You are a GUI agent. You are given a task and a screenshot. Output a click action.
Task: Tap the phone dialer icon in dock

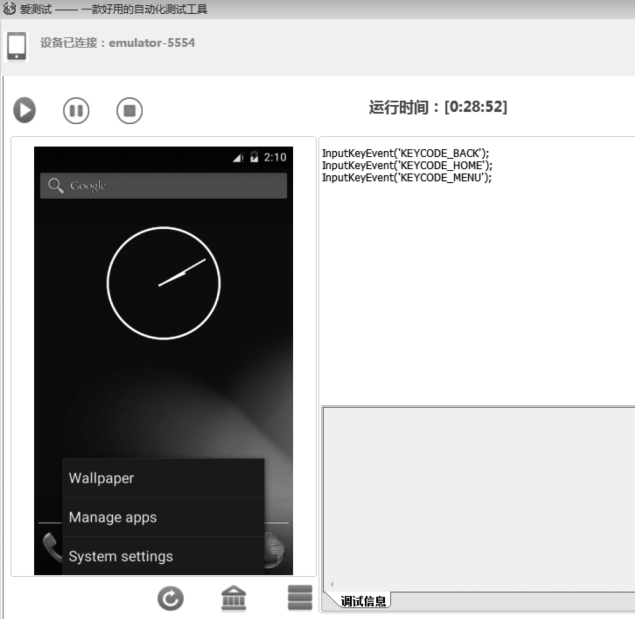52,547
